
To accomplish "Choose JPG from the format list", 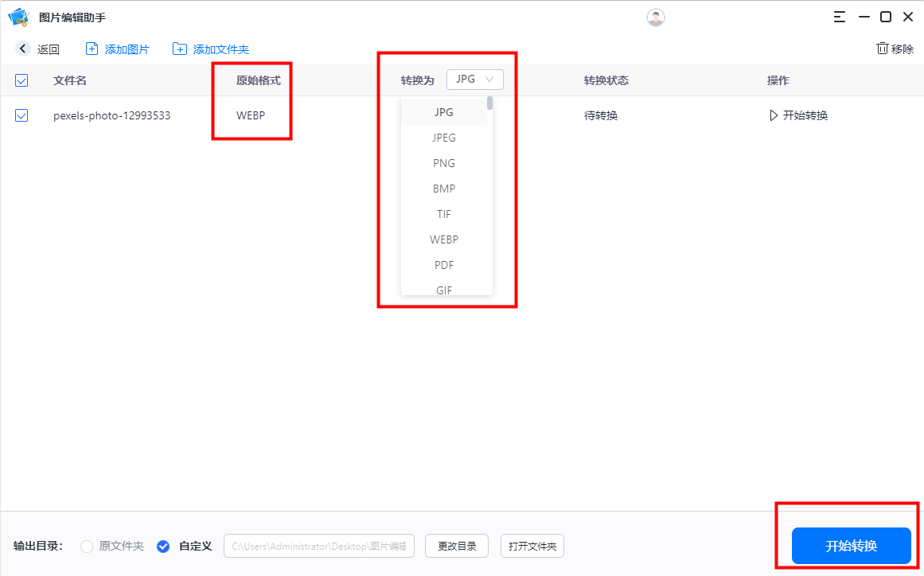I will tap(444, 112).
